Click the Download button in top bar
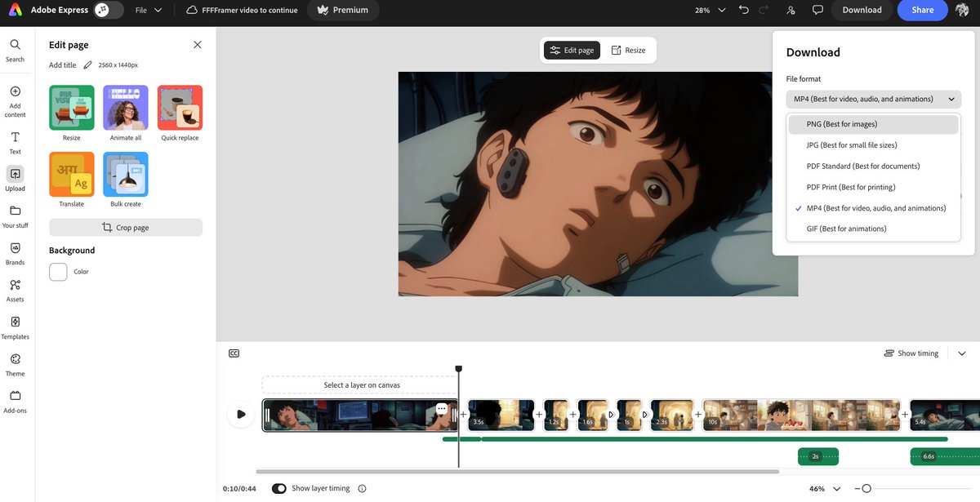The height and width of the screenshot is (502, 980). tap(862, 10)
